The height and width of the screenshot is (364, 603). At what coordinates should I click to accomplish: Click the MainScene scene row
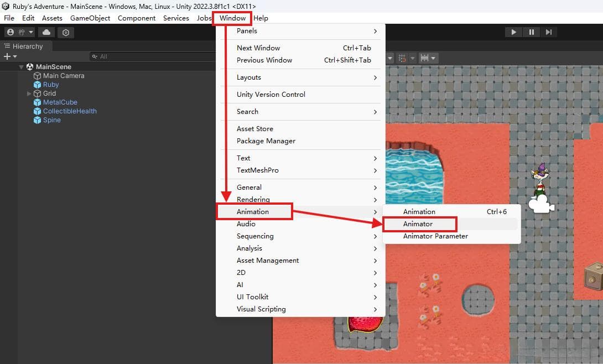click(x=54, y=67)
